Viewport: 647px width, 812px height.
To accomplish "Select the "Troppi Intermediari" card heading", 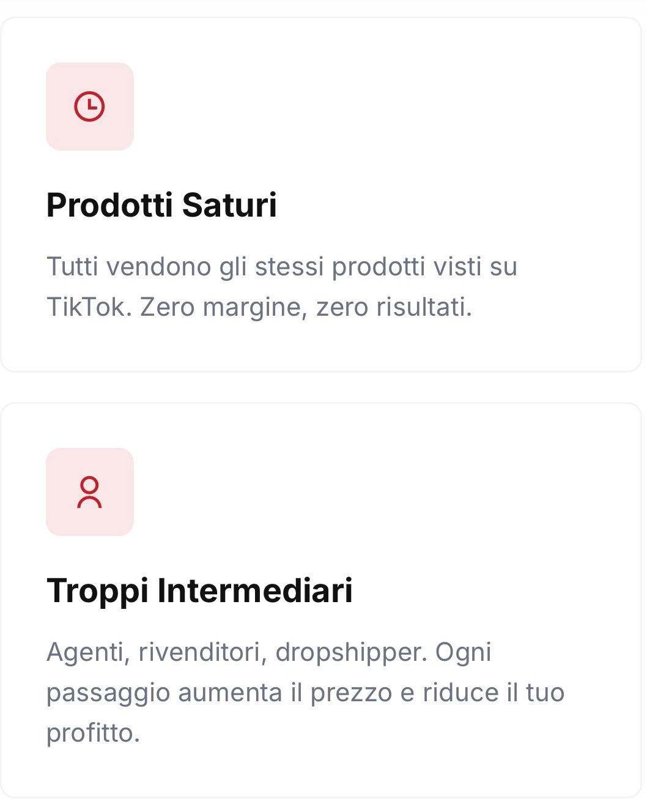I will [199, 590].
